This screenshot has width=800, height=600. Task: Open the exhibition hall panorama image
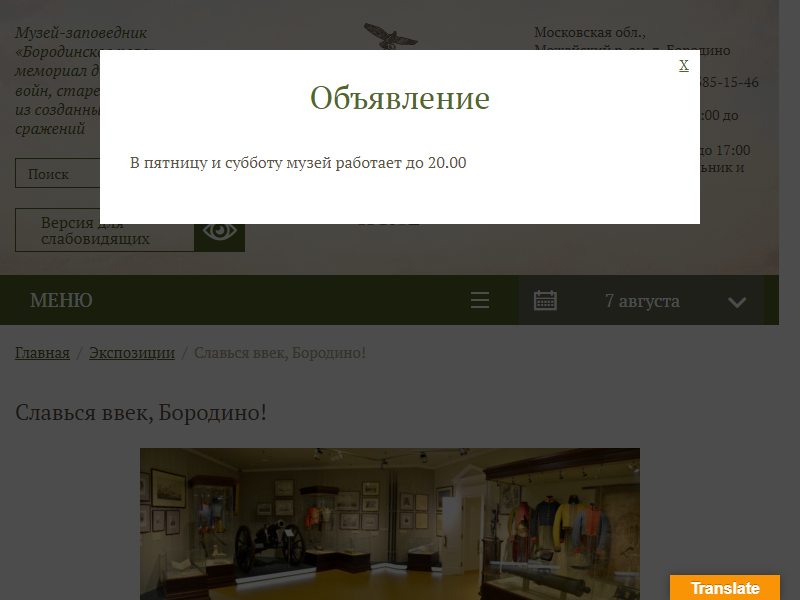point(390,524)
